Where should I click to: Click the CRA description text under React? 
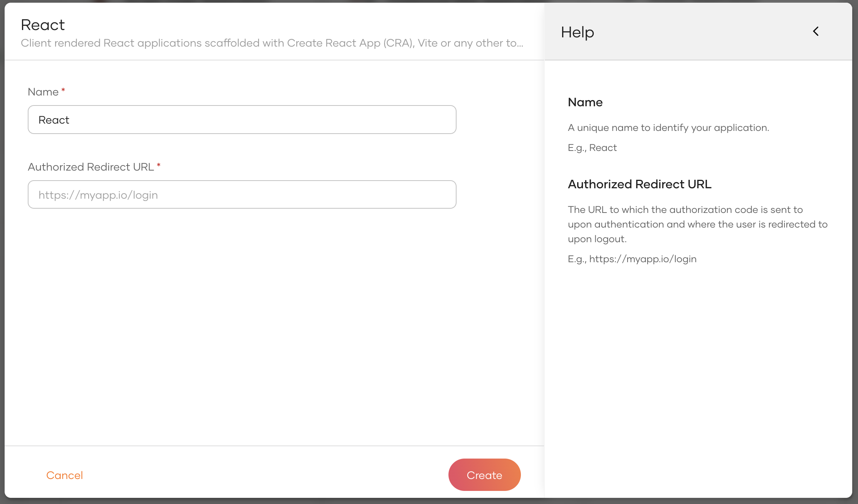[x=272, y=43]
